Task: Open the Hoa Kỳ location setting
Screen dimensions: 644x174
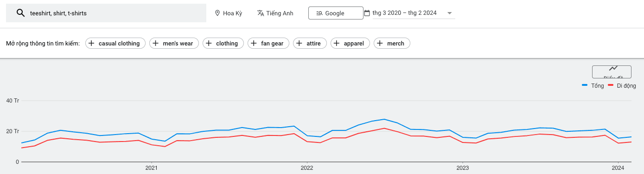Action: click(229, 13)
